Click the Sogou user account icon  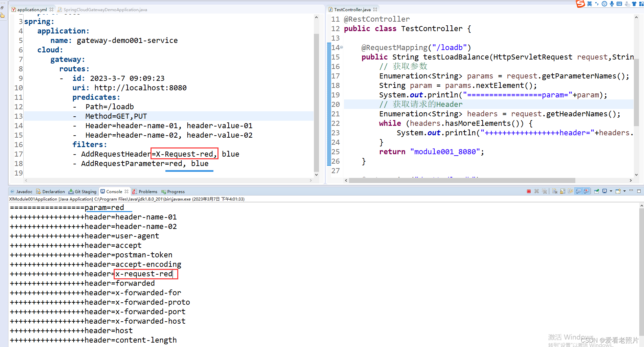click(x=627, y=4)
